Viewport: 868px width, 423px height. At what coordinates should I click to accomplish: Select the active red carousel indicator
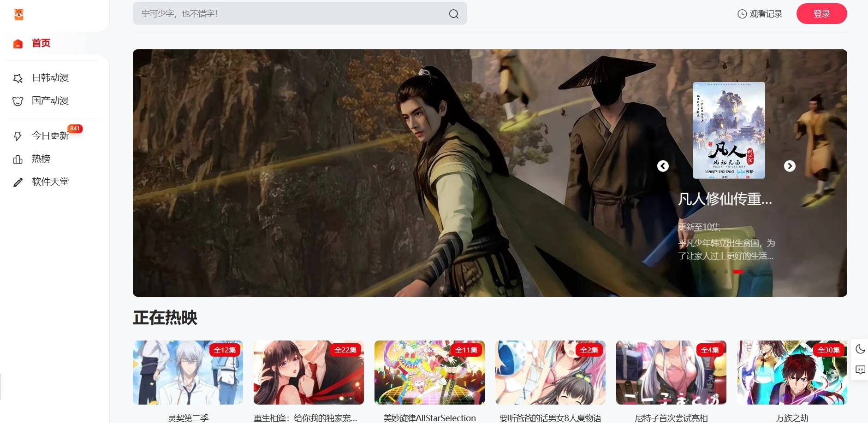point(738,272)
